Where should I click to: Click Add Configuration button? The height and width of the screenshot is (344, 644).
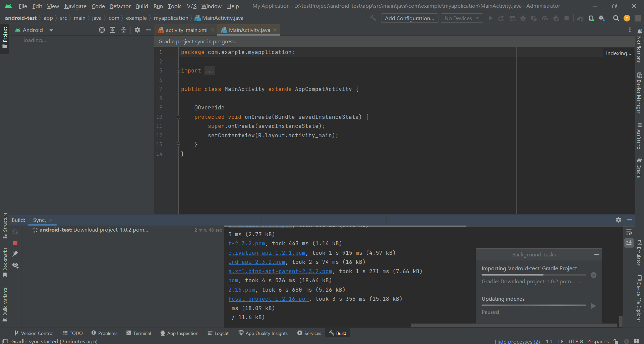click(409, 18)
